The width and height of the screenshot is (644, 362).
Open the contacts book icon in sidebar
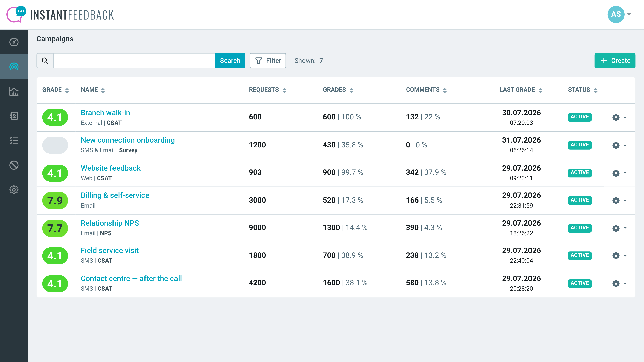coord(14,116)
